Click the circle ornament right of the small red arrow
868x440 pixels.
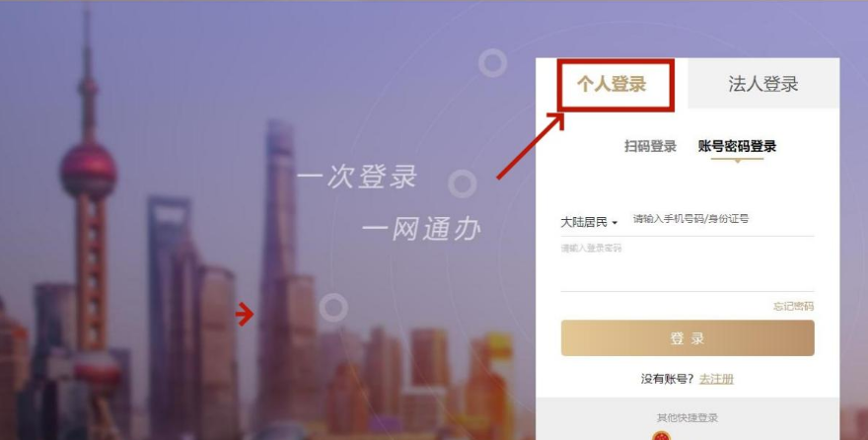click(x=333, y=308)
